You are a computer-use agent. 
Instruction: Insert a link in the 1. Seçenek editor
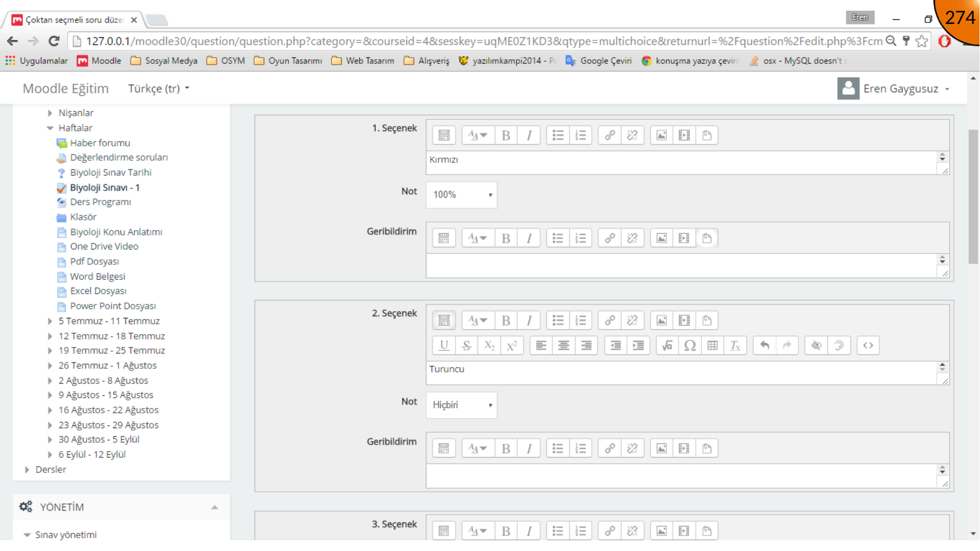pos(610,135)
